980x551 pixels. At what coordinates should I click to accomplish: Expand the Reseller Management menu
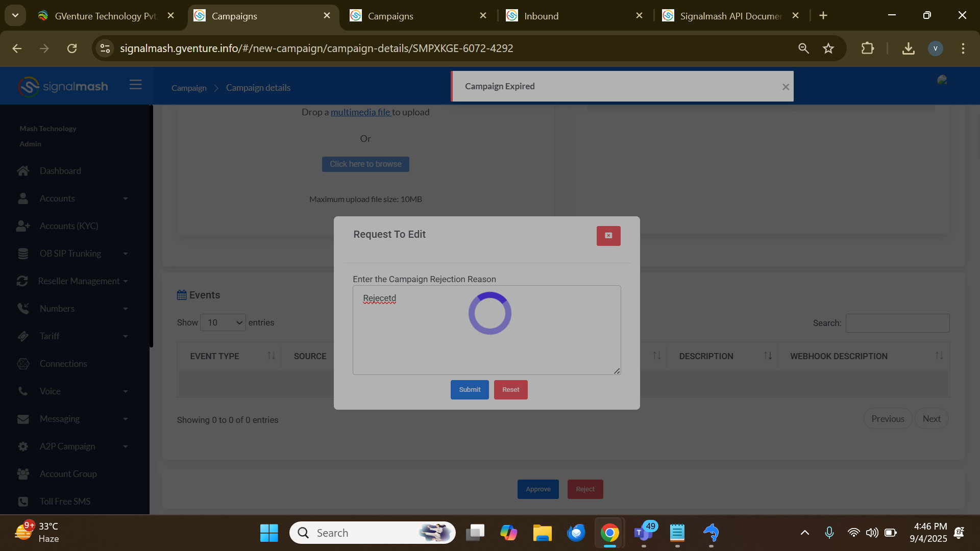coord(125,281)
